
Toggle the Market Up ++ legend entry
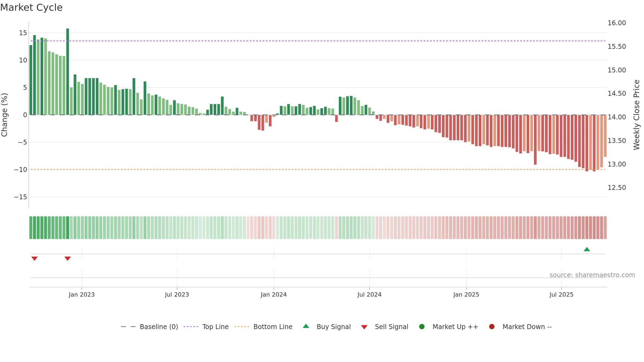tap(449, 327)
